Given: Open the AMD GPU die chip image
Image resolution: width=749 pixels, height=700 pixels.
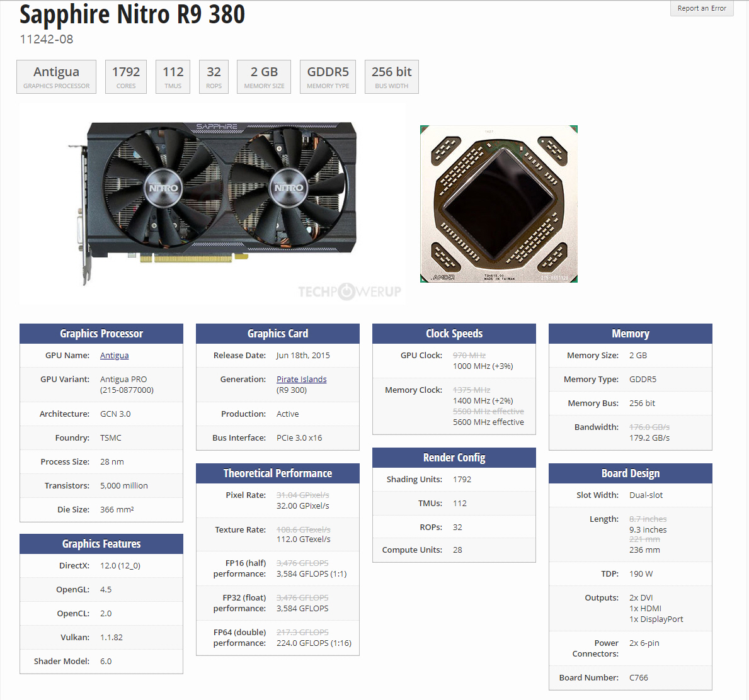Looking at the screenshot, I should click(499, 204).
